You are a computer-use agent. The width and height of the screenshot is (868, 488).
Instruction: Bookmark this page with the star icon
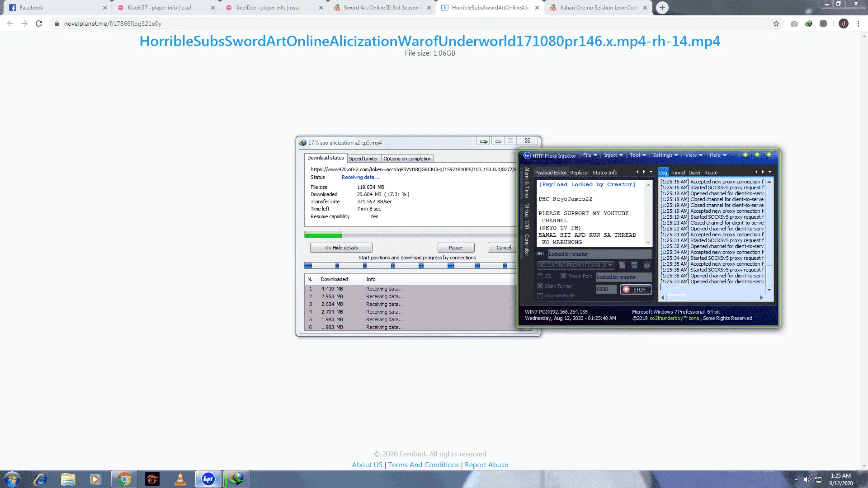point(776,23)
